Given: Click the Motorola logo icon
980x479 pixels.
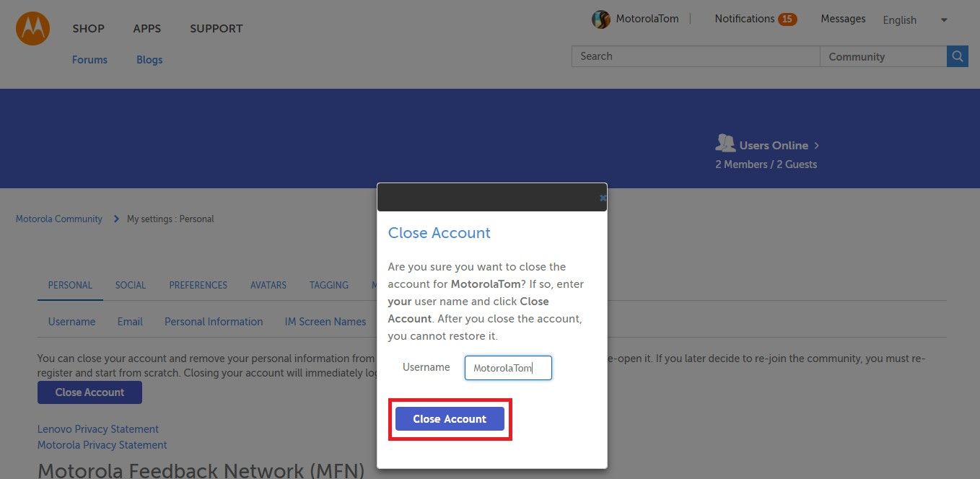Looking at the screenshot, I should [32, 29].
